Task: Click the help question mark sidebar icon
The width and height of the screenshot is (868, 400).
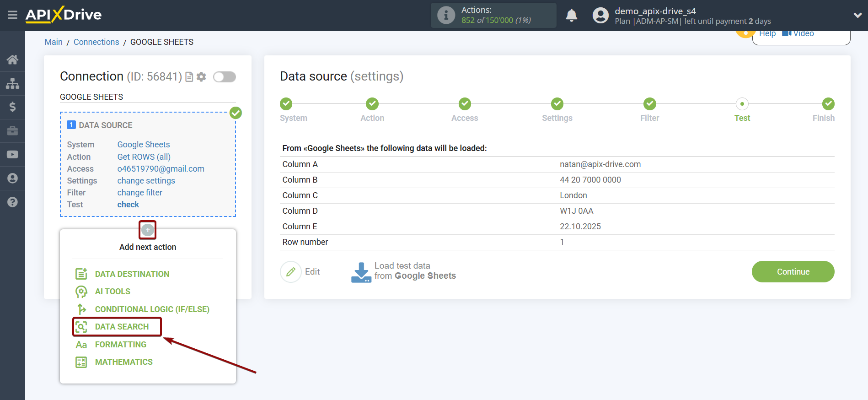Action: tap(12, 202)
